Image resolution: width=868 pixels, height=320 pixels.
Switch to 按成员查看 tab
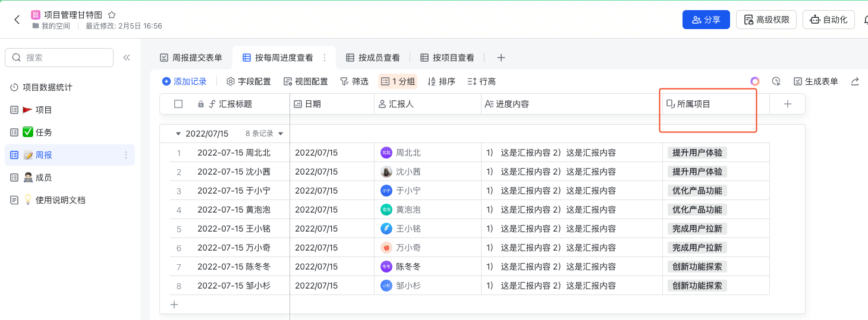pyautogui.click(x=373, y=58)
